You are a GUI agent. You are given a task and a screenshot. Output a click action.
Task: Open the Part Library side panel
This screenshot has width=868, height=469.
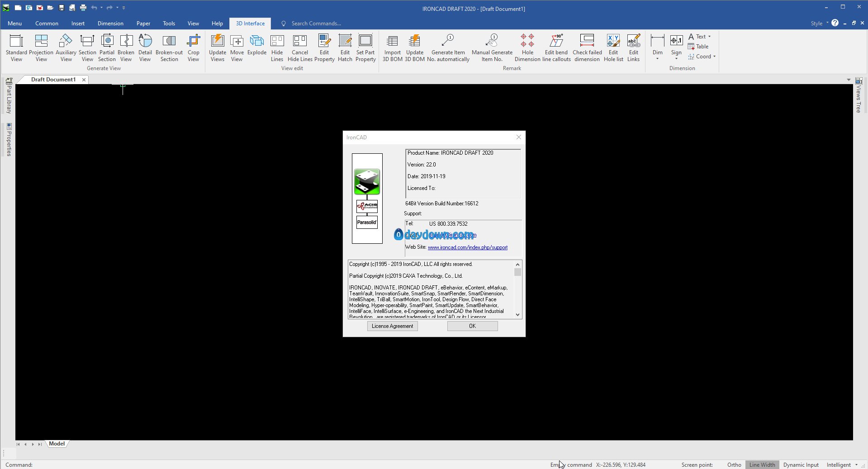click(9, 96)
